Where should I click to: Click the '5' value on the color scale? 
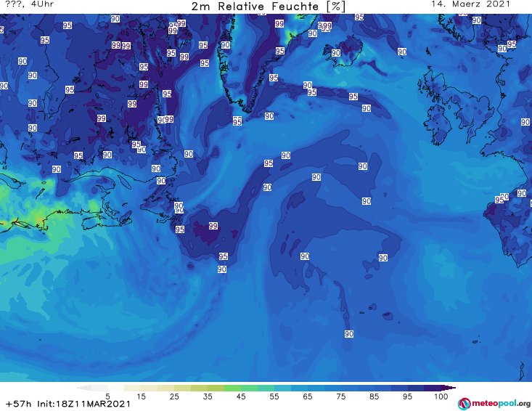[x=107, y=396]
